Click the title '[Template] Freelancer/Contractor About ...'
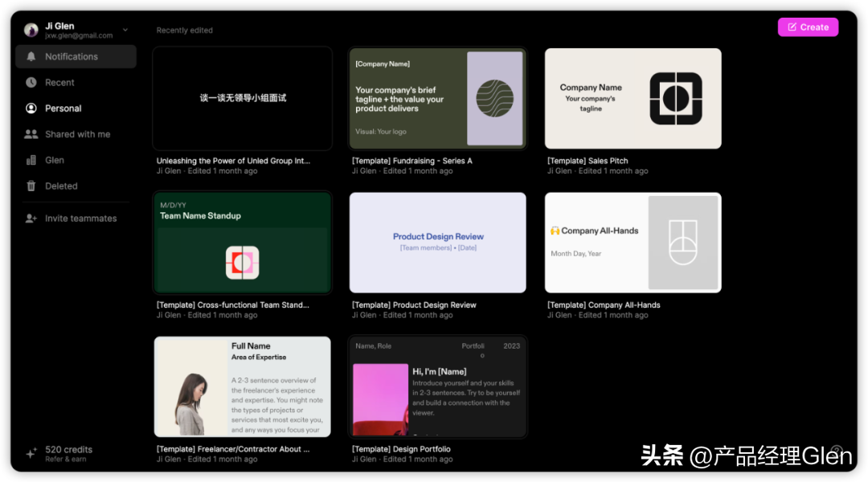This screenshot has width=868, height=482. pos(233,449)
